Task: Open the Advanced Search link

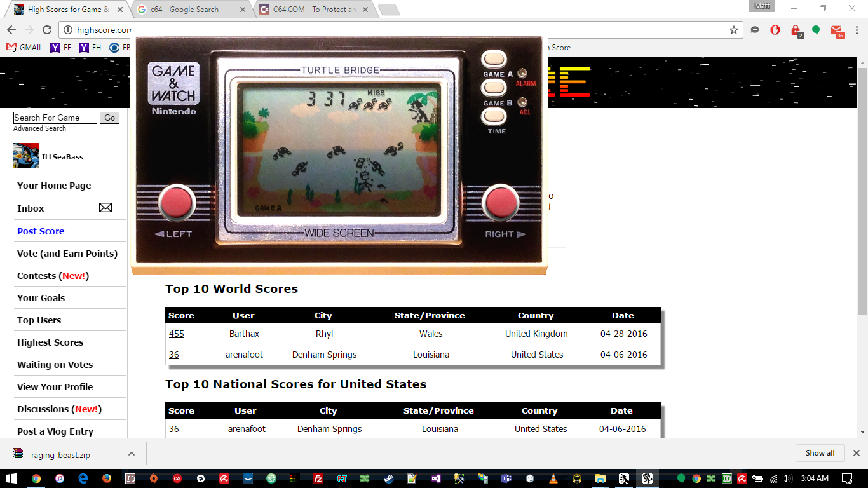Action: click(39, 128)
